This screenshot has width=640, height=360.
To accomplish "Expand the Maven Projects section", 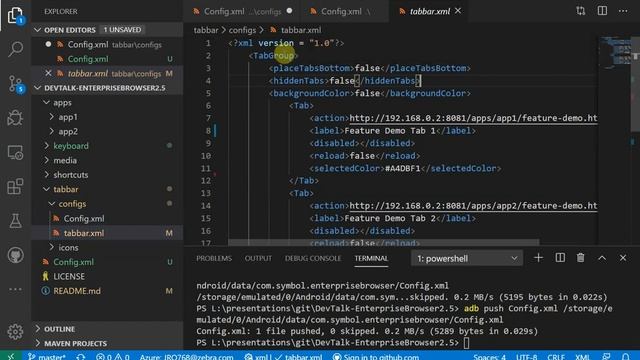I will [x=107, y=343].
